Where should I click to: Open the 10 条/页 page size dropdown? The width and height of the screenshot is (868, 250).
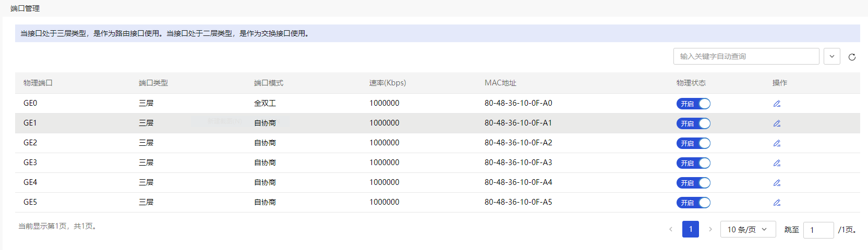748,229
